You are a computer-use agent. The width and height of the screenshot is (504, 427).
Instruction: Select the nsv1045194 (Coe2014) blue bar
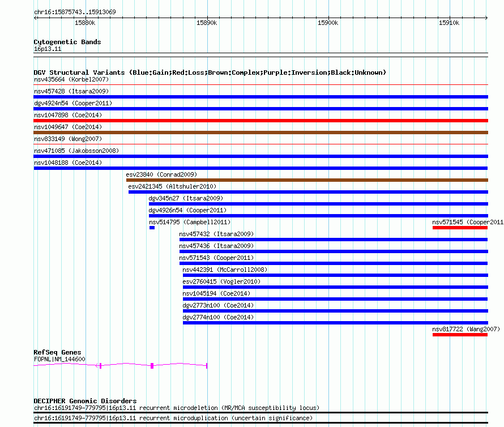click(x=335, y=299)
